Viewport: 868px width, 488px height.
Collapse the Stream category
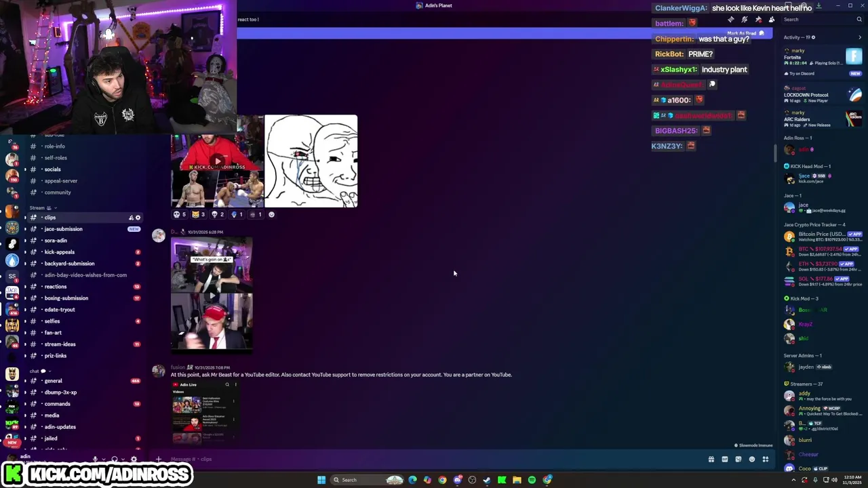tap(43, 208)
